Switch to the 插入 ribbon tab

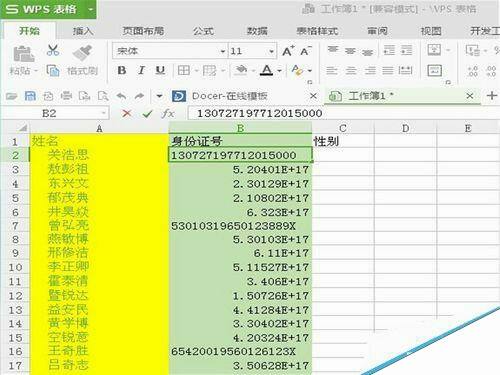(x=83, y=31)
